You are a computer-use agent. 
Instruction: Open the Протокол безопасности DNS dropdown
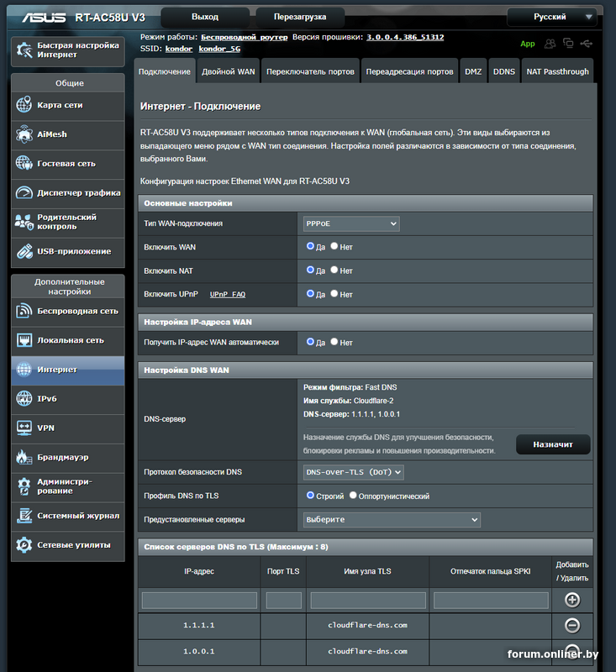tap(353, 472)
